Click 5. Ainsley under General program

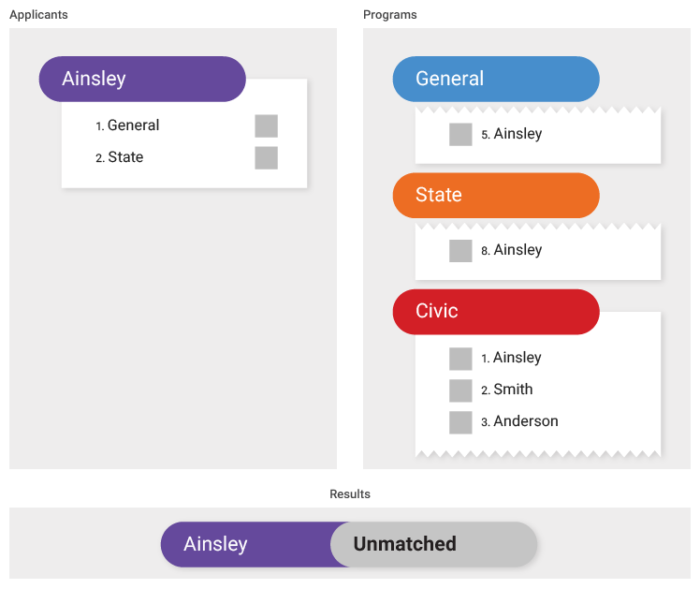click(512, 134)
